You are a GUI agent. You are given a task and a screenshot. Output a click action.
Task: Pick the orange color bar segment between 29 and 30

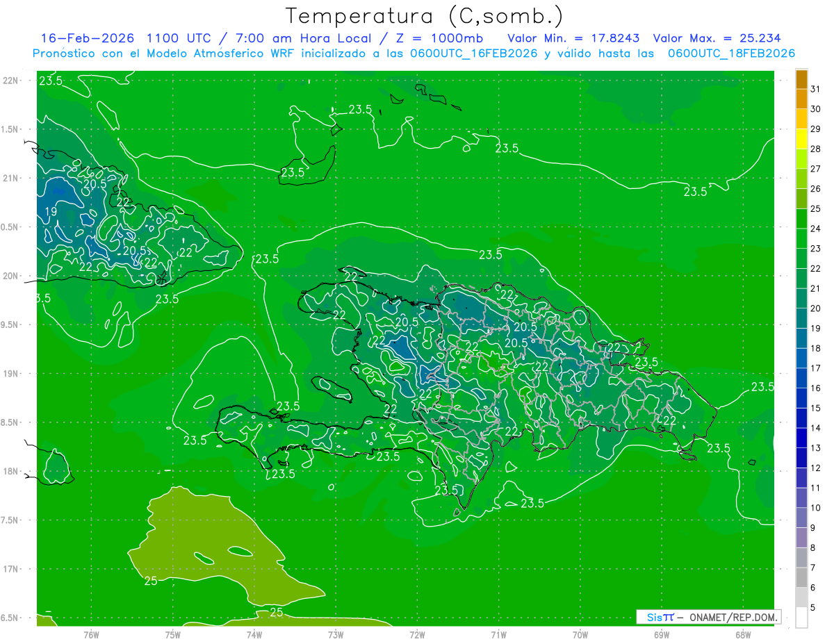tap(801, 119)
